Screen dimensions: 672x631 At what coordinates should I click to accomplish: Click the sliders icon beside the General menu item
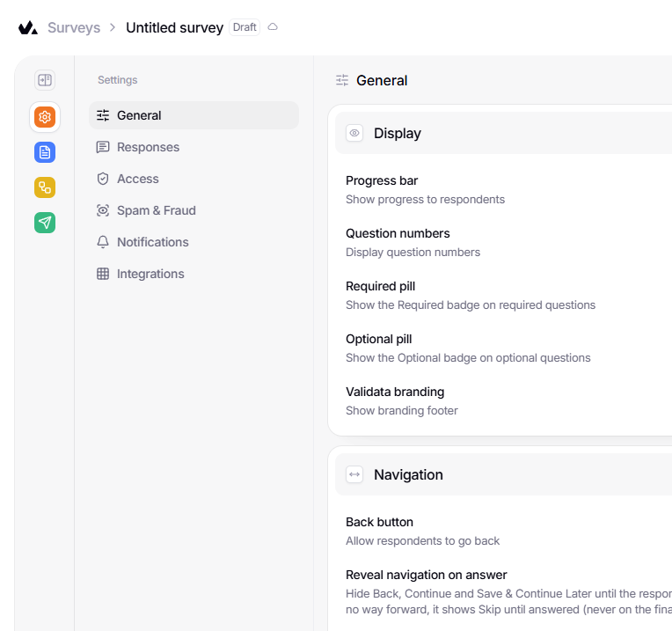(x=103, y=115)
